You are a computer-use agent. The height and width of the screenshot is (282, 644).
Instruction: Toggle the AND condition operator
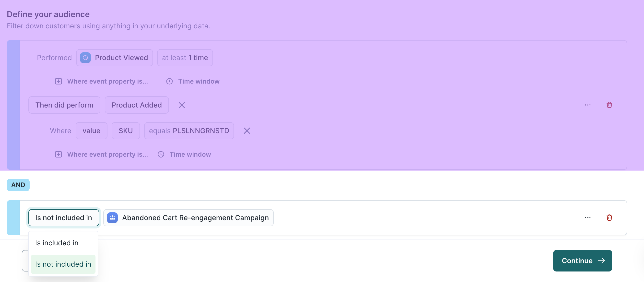pyautogui.click(x=18, y=185)
